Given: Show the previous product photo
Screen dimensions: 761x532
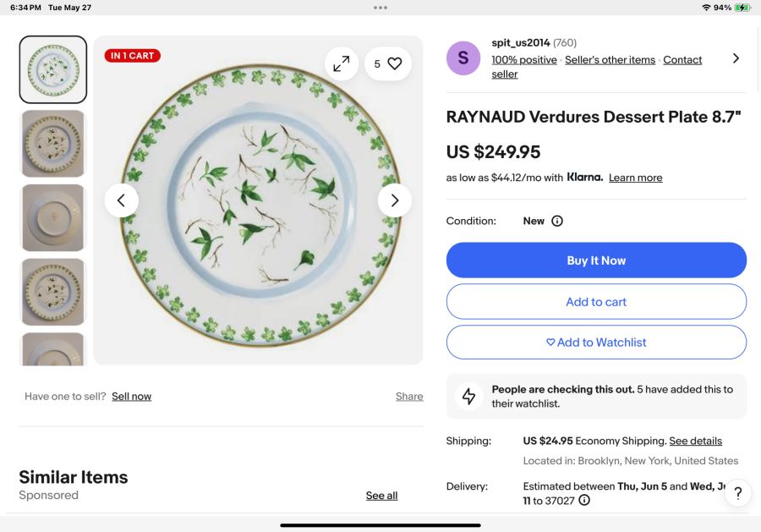Looking at the screenshot, I should tap(121, 200).
